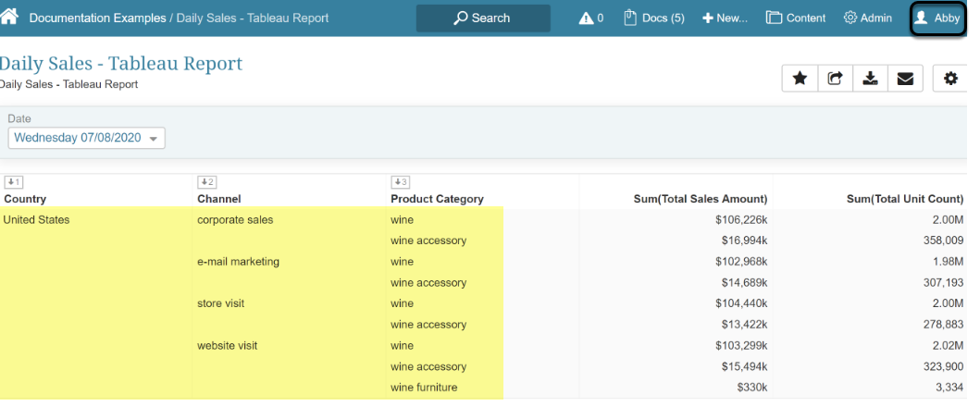Viewport: 980px width, 407px height.
Task: Toggle sort indicator above Channel column
Action: pos(206,182)
